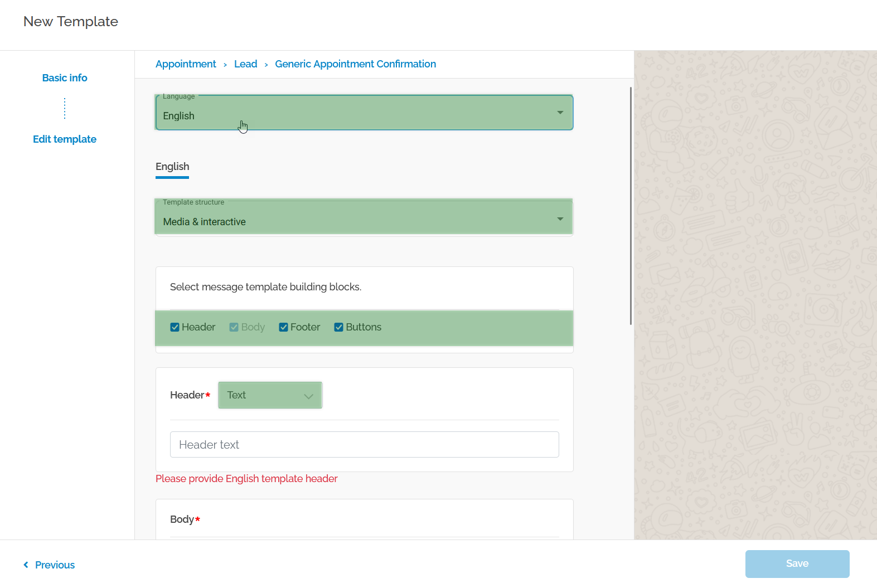Toggle the Buttons checkbox
The image size is (877, 588).
pyautogui.click(x=338, y=327)
